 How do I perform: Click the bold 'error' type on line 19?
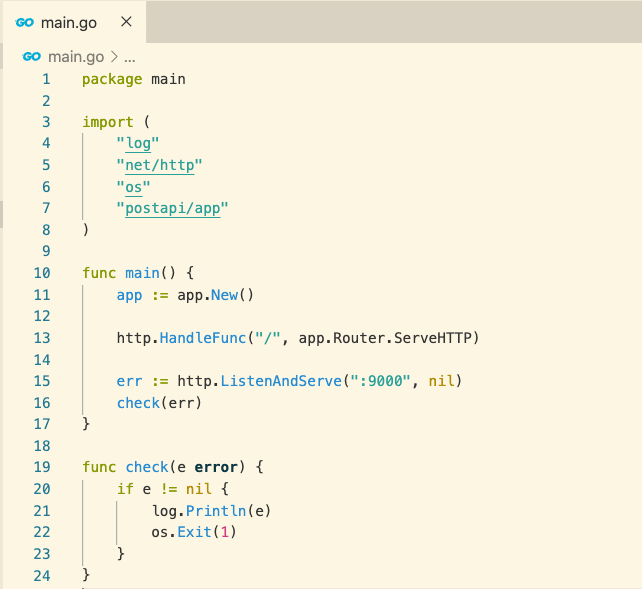216,467
